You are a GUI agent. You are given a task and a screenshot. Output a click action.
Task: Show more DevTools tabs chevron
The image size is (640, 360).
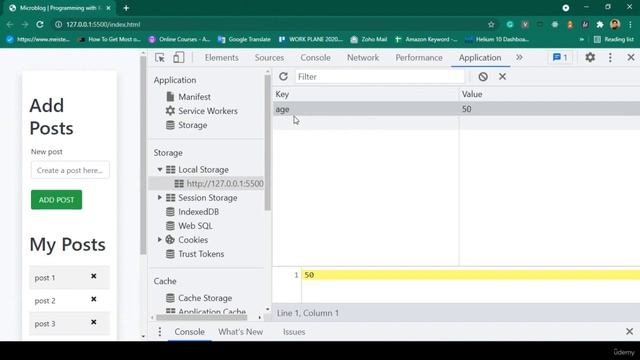click(x=519, y=58)
